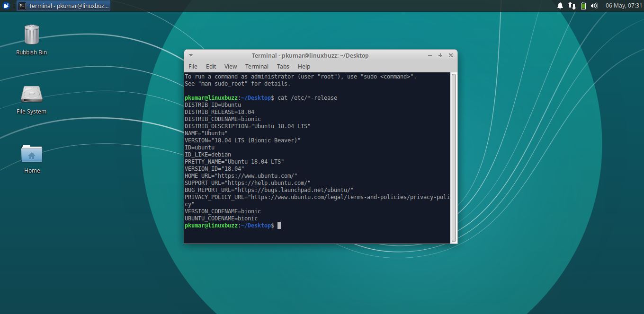Maximize the Terminal window
644x314 pixels.
(440, 55)
